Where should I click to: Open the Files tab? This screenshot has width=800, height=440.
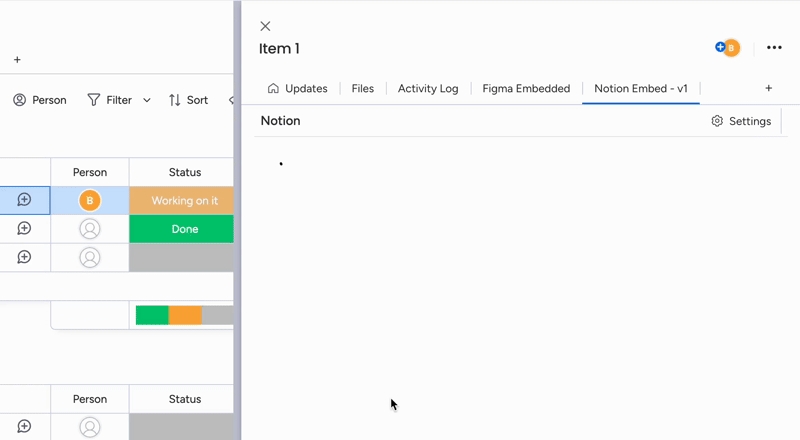pyautogui.click(x=362, y=88)
